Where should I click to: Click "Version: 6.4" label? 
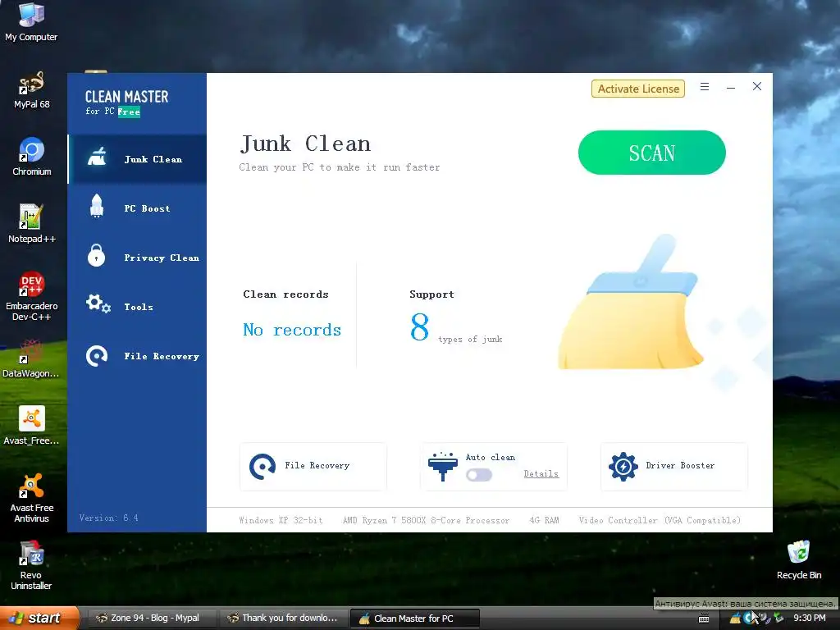109,518
